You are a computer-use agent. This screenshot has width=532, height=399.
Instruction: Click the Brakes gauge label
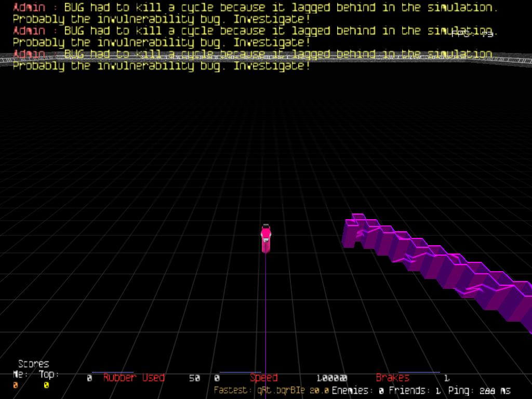(x=392, y=378)
